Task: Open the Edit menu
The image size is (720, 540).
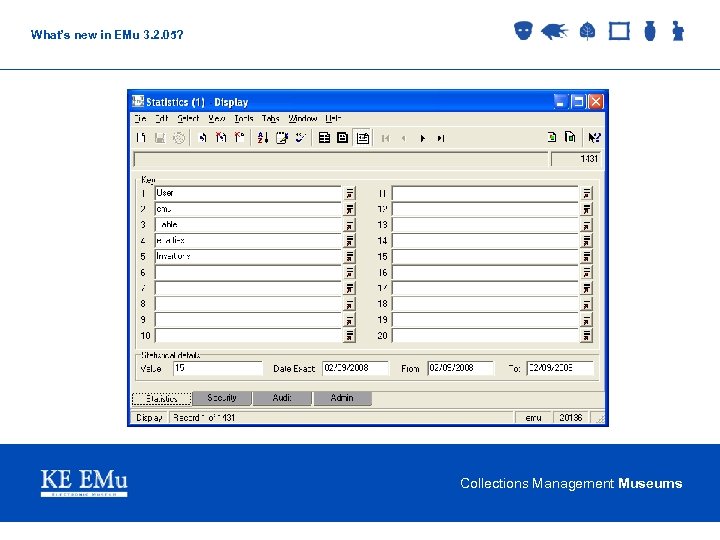Action: coord(162,118)
